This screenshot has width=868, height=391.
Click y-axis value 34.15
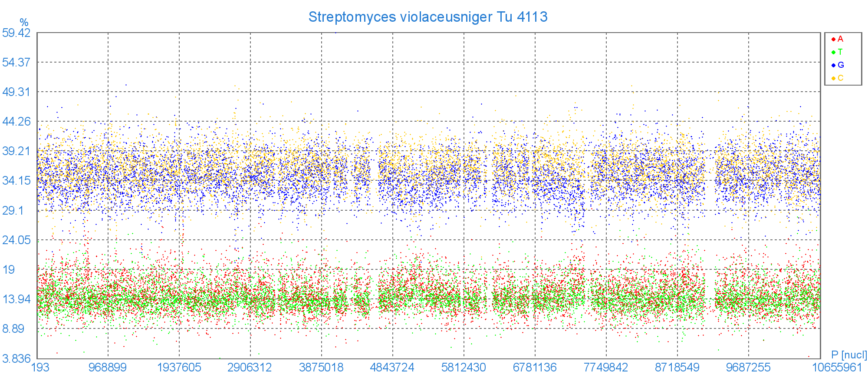16,181
